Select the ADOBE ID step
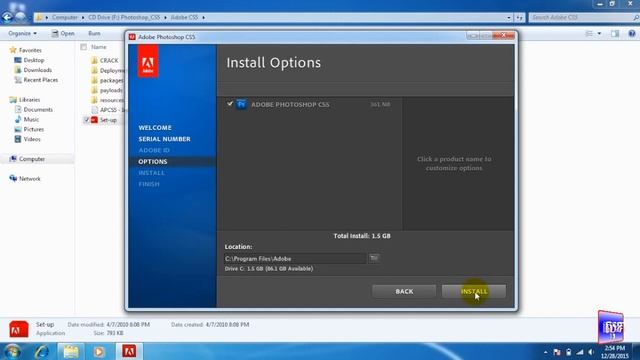Viewport: 640px width, 360px height. coord(154,150)
